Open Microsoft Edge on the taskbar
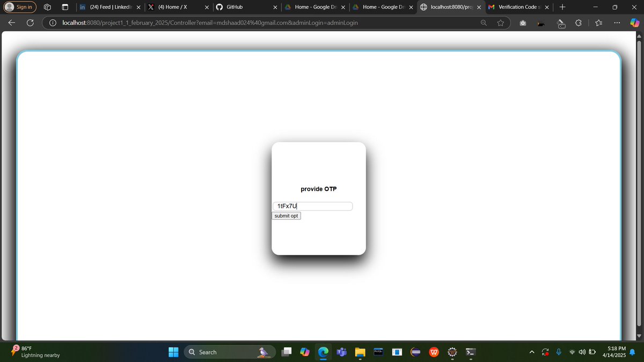Screen dimensions: 644x362 pos(323,352)
